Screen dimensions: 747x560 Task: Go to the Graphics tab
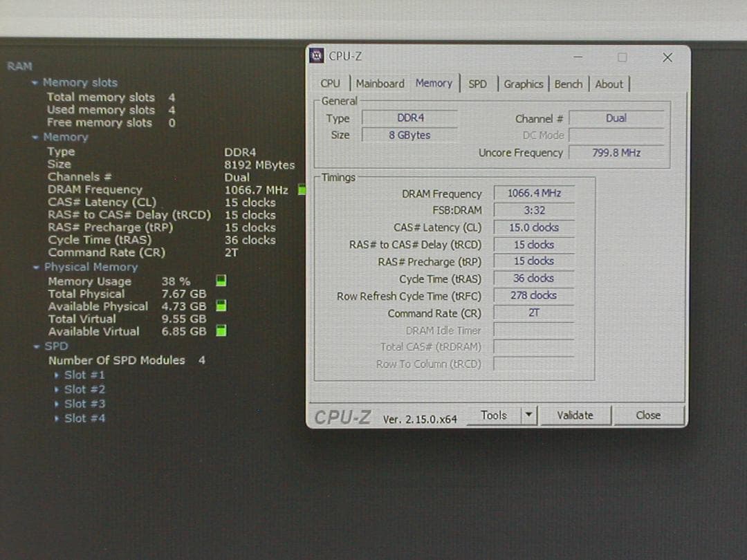point(523,84)
